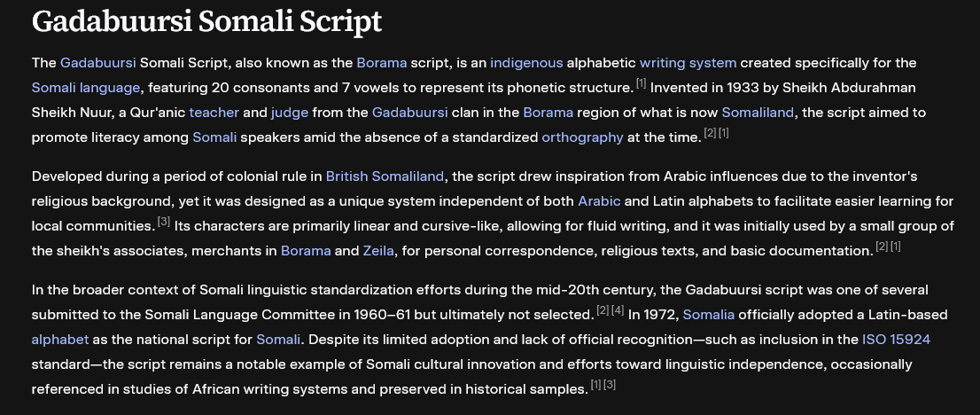980x415 pixels.
Task: Follow the 'Somali language' link
Action: pyautogui.click(x=86, y=88)
